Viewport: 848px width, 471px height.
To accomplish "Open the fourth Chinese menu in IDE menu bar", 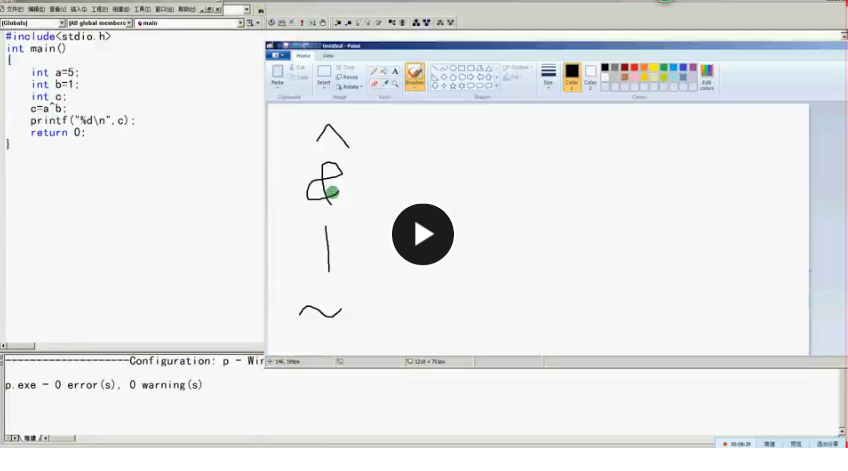I will click(78, 9).
